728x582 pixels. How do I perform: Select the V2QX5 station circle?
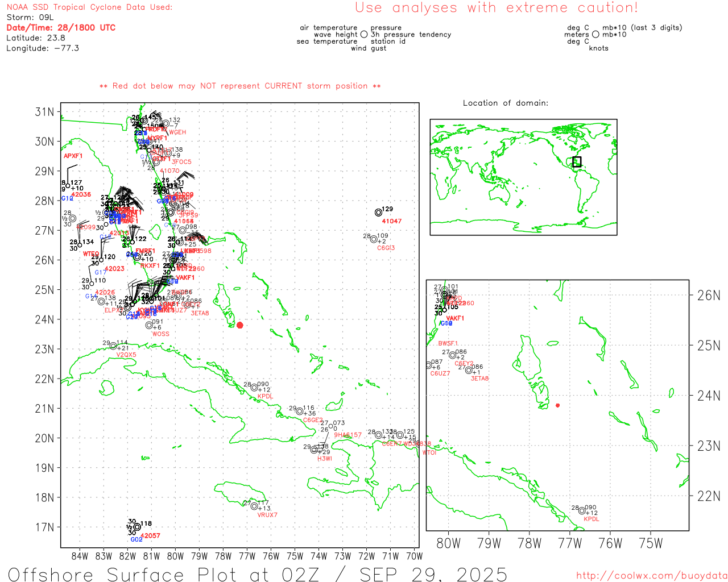click(x=113, y=346)
